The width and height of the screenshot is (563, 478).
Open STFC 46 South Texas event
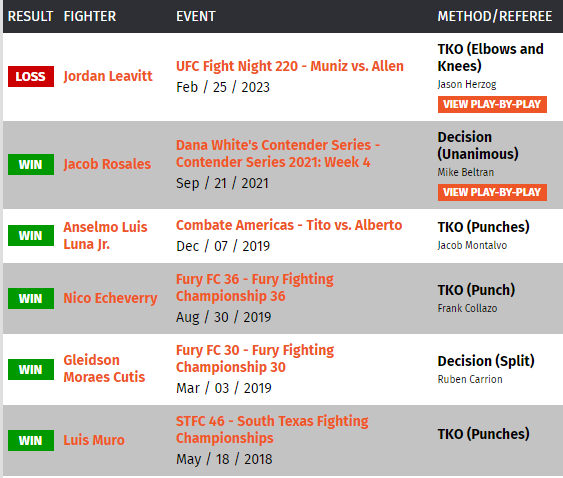pyautogui.click(x=272, y=430)
